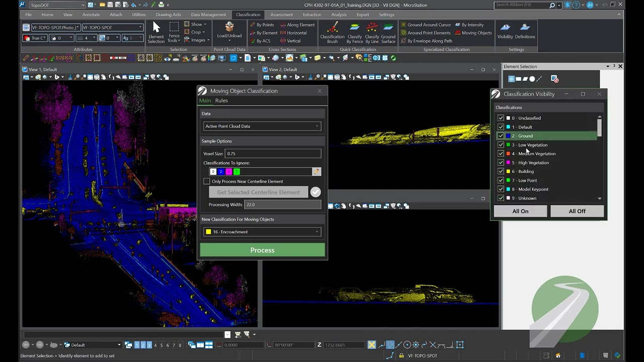This screenshot has width=644, height=362.
Task: Switch to the Rules tab
Action: [221, 101]
